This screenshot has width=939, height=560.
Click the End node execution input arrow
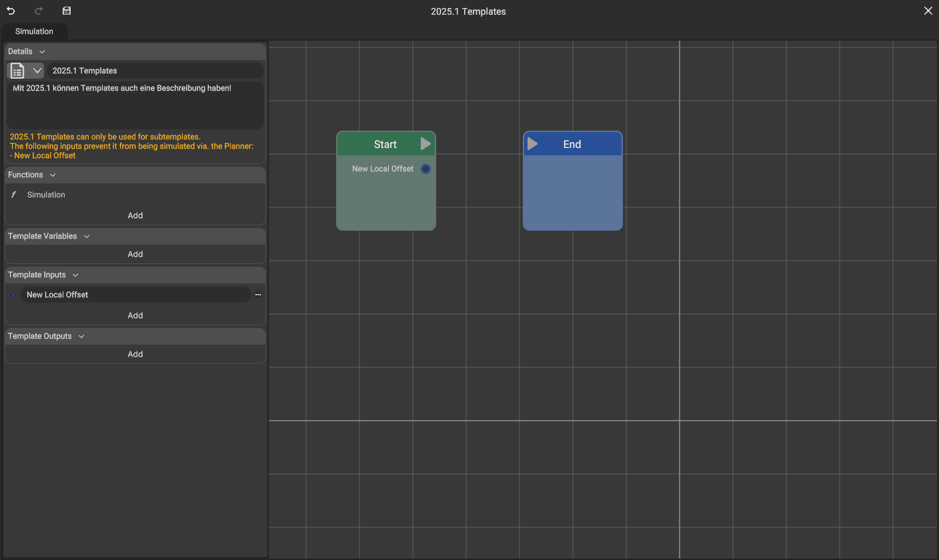click(532, 144)
